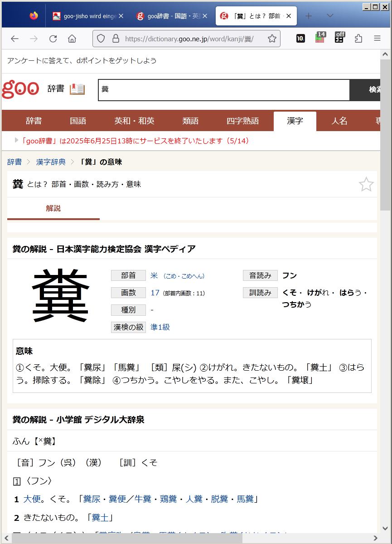Click the site security padlock icon

[x=116, y=39]
